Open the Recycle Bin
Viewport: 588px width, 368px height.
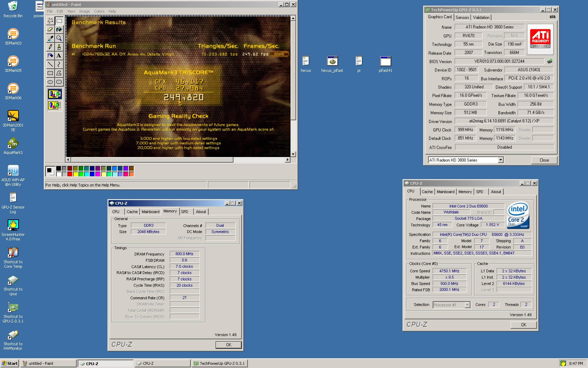tap(13, 9)
